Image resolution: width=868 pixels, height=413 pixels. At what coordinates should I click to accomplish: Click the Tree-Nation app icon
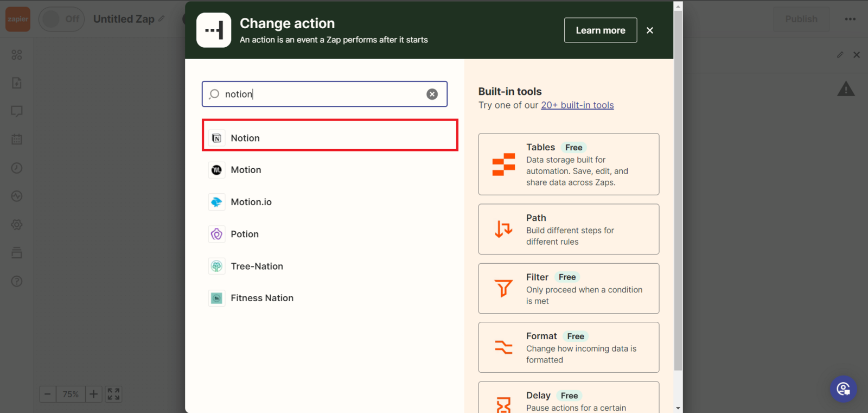click(x=216, y=266)
